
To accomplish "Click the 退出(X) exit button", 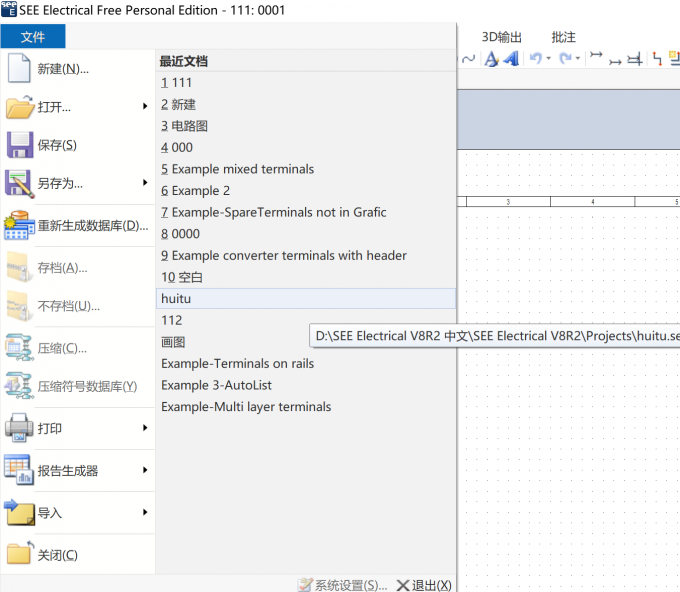I will pyautogui.click(x=424, y=585).
